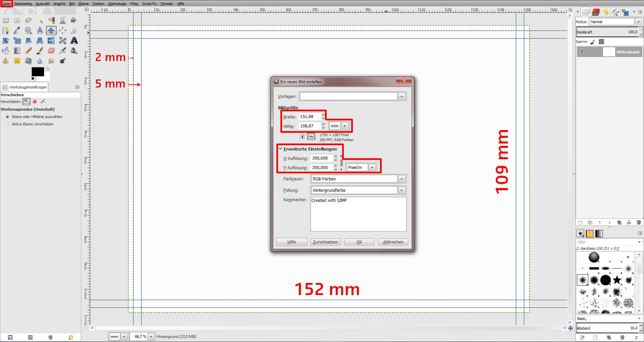Pick the Color Picker (eyedropper) tool
Image resolution: width=644 pixels, height=342 pixels.
17,30
